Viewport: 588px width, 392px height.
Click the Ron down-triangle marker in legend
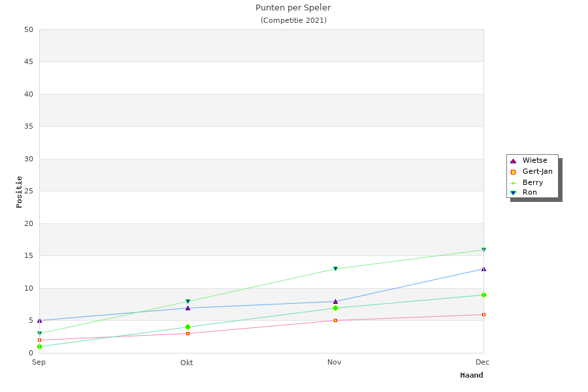pos(513,193)
